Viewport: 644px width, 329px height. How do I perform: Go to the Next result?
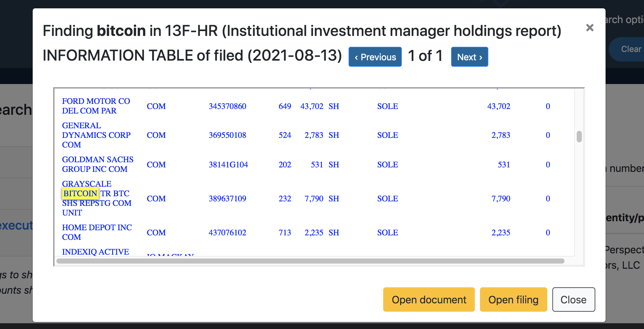(469, 57)
